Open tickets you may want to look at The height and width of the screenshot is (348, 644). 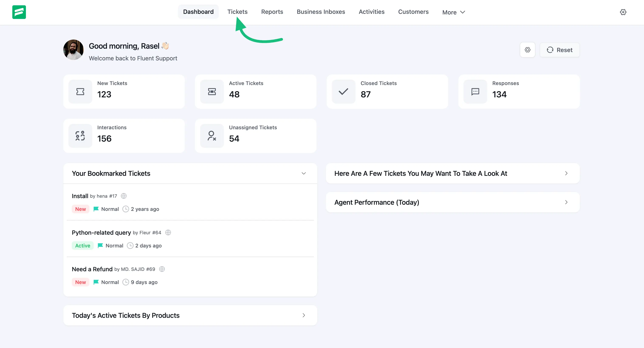[x=566, y=173]
